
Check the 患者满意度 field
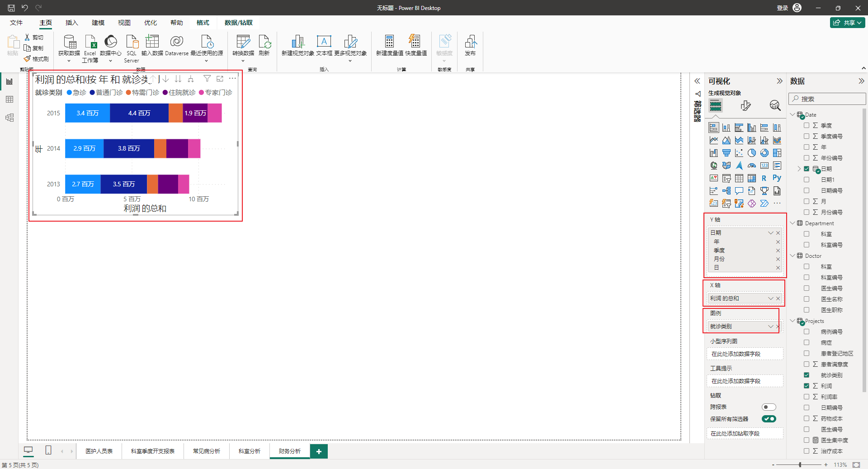(807, 364)
